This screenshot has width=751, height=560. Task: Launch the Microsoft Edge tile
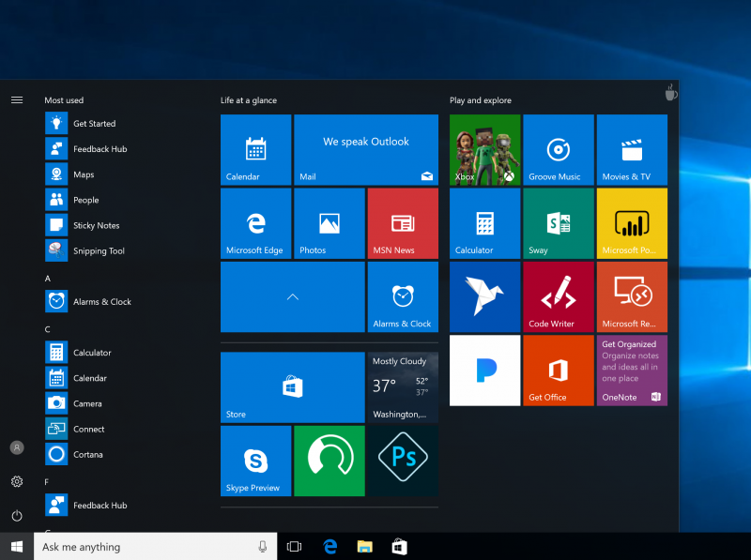point(255,223)
